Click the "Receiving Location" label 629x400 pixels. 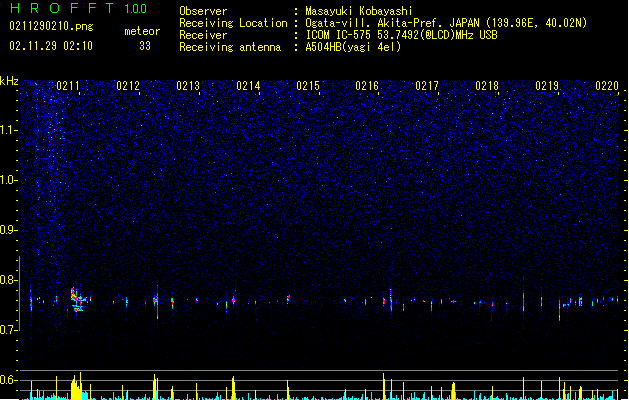[x=233, y=23]
